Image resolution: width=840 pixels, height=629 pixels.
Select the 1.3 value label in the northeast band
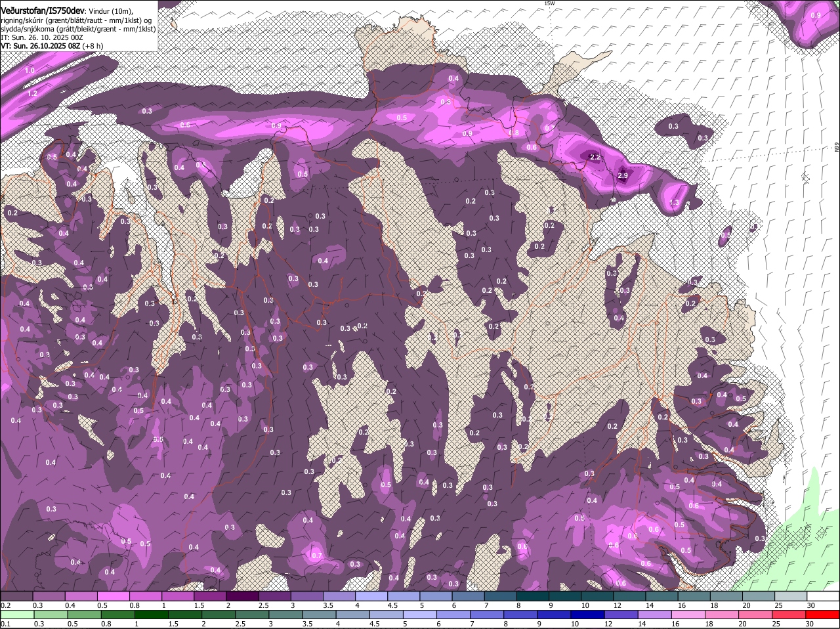[x=674, y=203]
